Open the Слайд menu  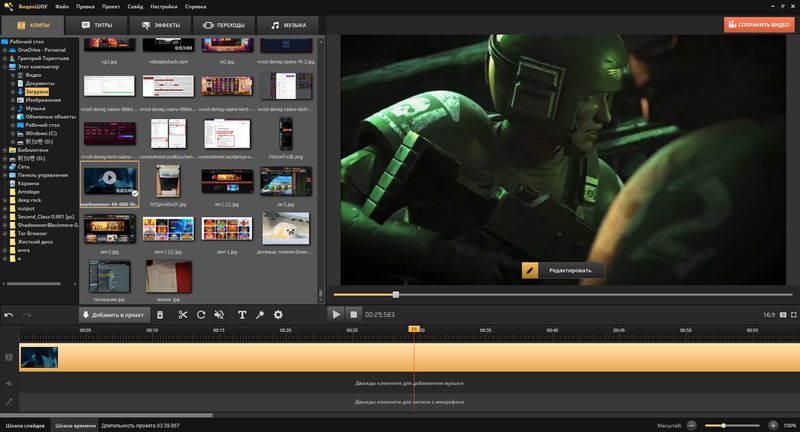tap(135, 7)
